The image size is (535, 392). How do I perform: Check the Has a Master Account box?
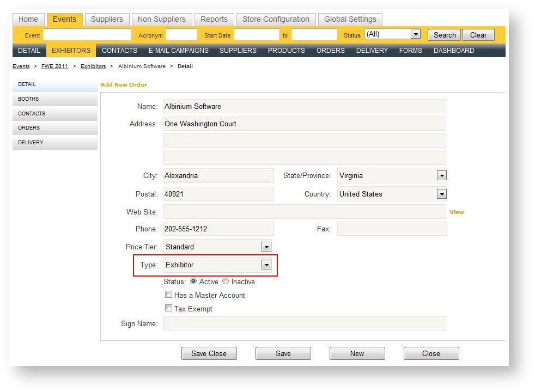[x=168, y=295]
